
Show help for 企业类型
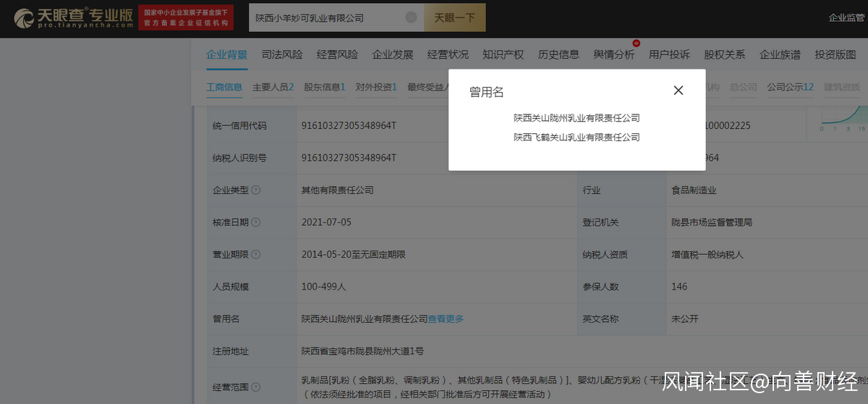click(256, 190)
